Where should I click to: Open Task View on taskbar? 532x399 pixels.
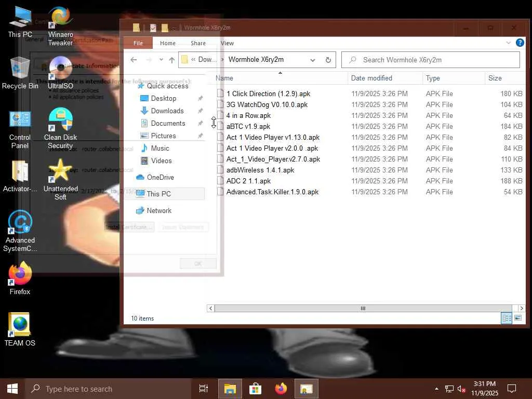pyautogui.click(x=204, y=389)
